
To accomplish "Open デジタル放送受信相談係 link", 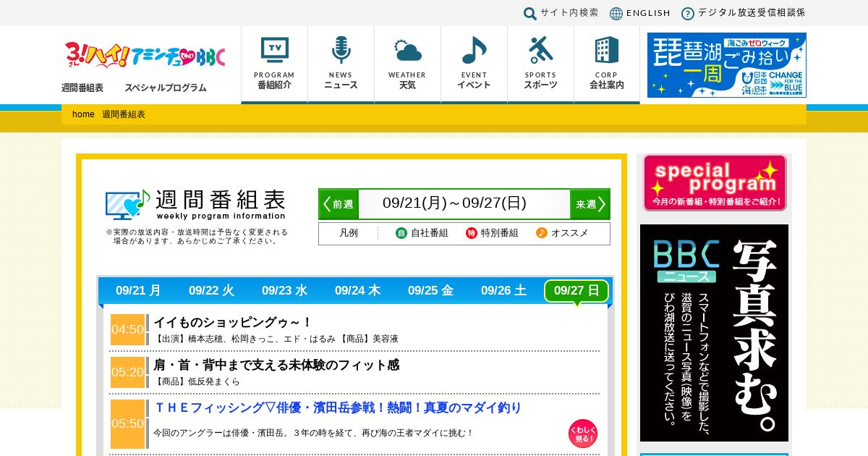I will pos(752,12).
